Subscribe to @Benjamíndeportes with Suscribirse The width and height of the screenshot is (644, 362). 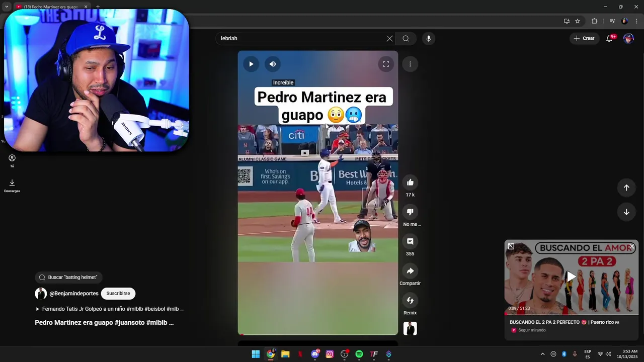click(118, 294)
